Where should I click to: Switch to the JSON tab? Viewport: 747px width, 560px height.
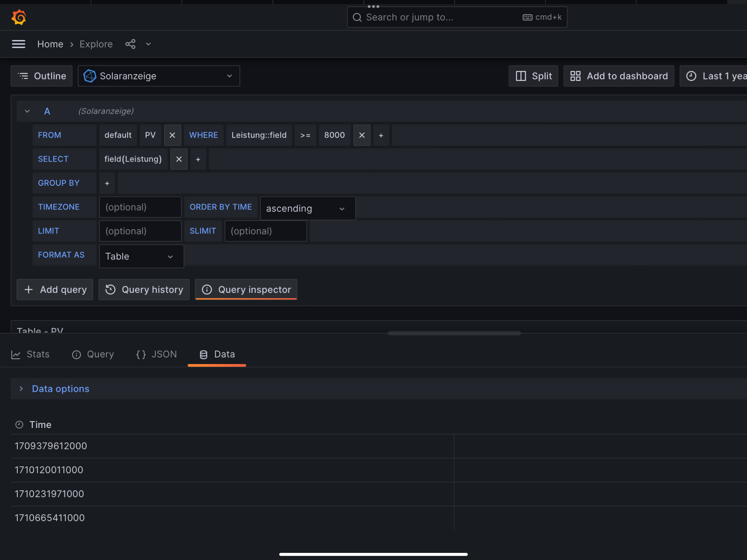pyautogui.click(x=156, y=354)
